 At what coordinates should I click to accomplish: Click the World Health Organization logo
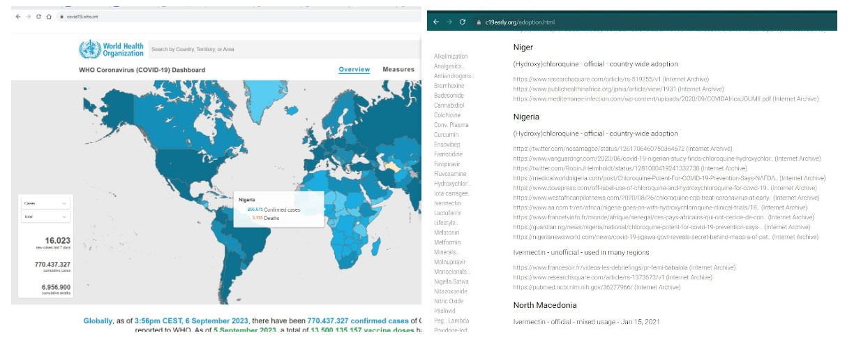112,50
